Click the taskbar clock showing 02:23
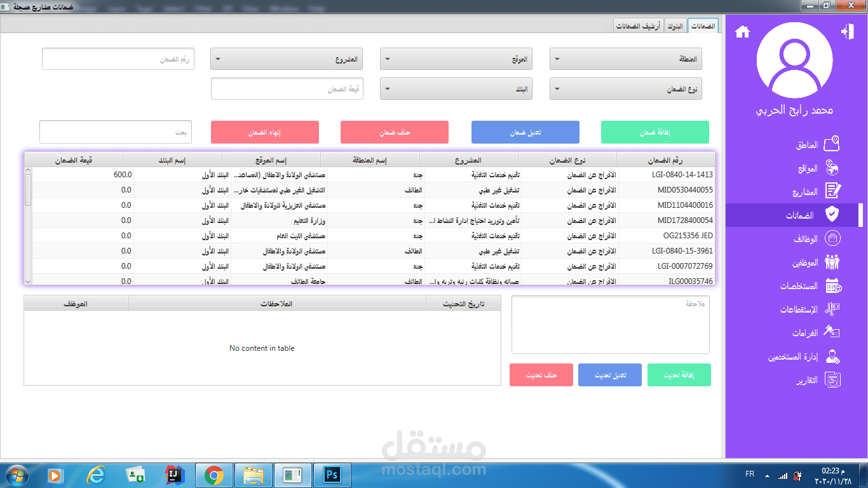Viewport: 868px width, 488px height. pos(834,475)
